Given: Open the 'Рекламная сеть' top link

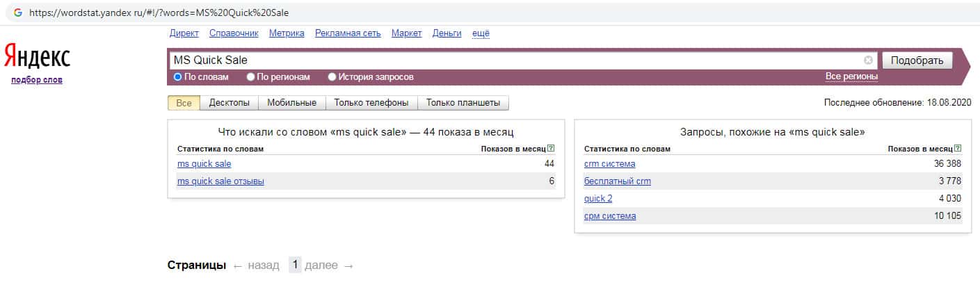Looking at the screenshot, I should [348, 33].
